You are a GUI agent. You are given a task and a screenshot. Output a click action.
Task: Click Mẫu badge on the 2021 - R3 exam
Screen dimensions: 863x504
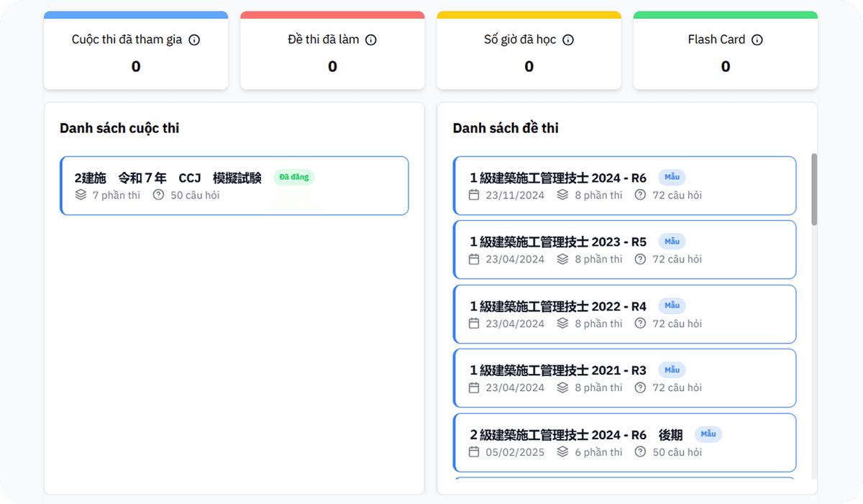pyautogui.click(x=672, y=370)
